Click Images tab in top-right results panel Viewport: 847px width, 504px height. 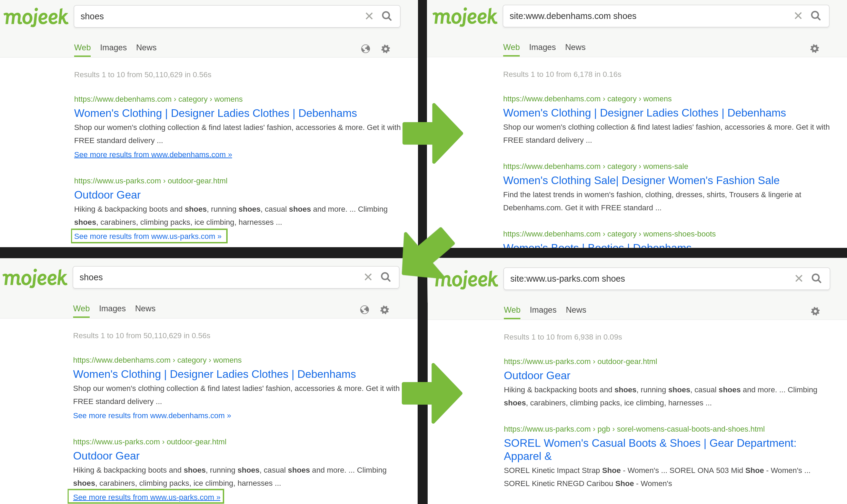coord(541,47)
